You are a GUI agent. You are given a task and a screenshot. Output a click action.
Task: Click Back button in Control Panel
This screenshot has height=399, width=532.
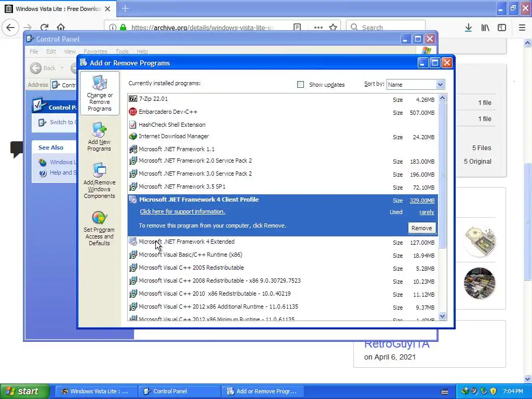tap(43, 68)
